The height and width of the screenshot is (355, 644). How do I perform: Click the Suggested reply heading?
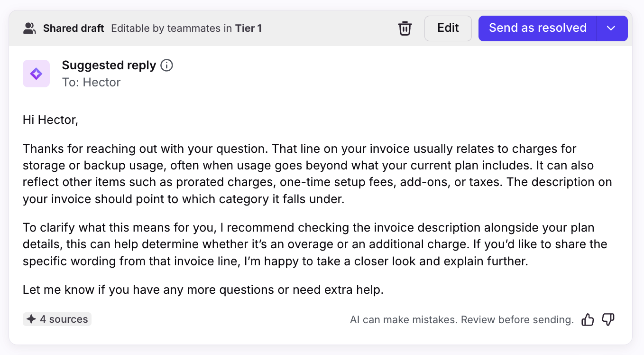coord(109,65)
